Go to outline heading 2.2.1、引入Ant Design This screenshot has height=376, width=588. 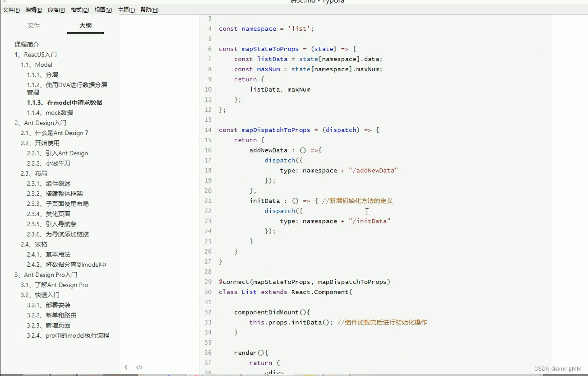click(x=57, y=153)
